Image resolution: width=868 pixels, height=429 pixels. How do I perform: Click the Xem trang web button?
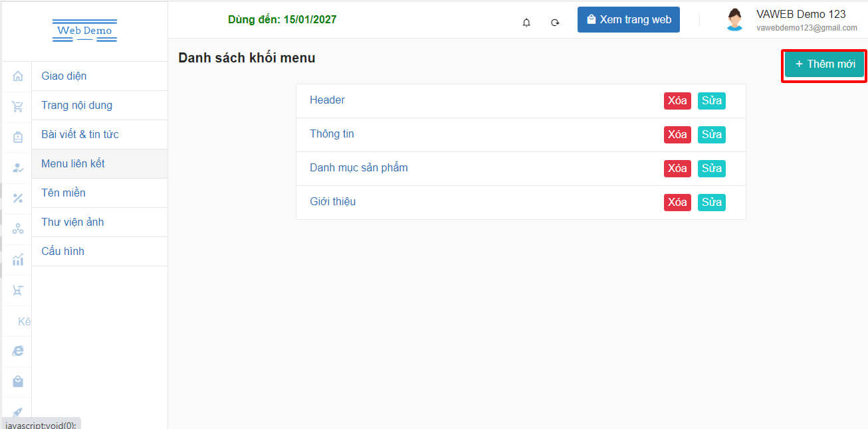(x=628, y=20)
